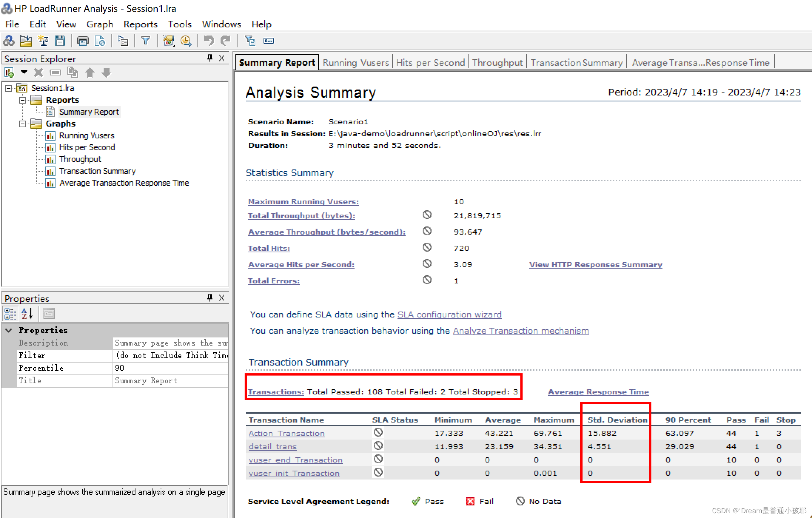Switch to the Transaction Summary tab
Screen dimensions: 812x518
point(577,63)
